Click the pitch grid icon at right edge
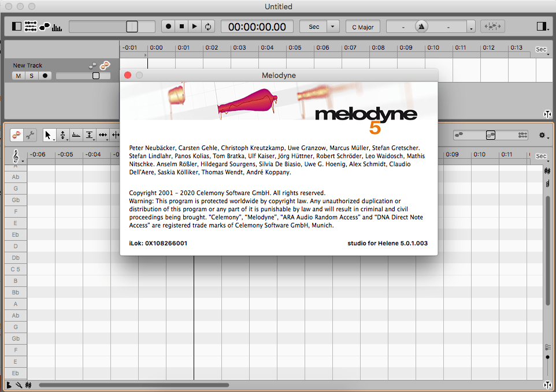Viewport: 556px width, 392px height. (547, 171)
